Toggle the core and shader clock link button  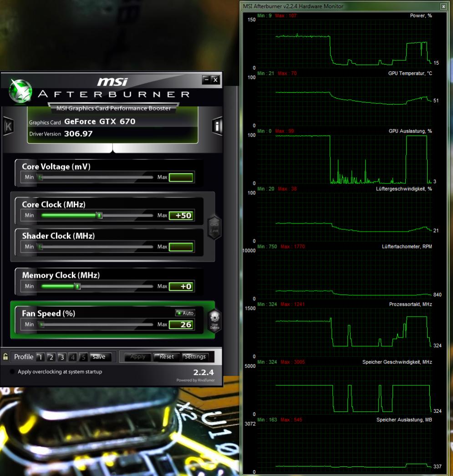(x=214, y=228)
